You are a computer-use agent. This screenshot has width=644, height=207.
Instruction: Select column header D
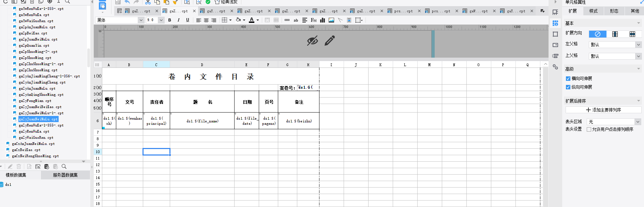click(202, 64)
